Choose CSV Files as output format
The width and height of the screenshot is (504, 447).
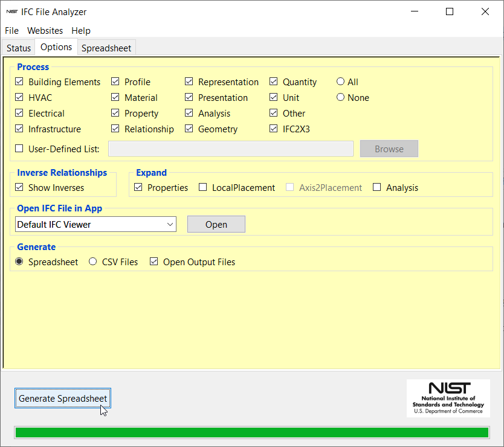coord(92,262)
